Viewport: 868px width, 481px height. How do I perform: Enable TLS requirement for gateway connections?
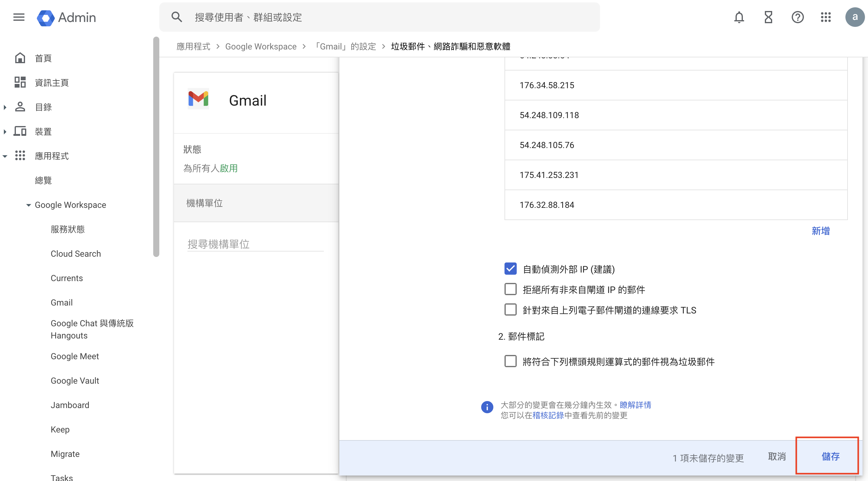coord(511,310)
